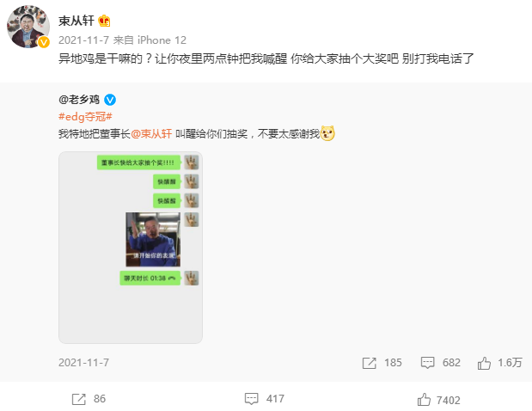Click the doge emoji in reposted post
The width and height of the screenshot is (532, 411).
click(327, 133)
